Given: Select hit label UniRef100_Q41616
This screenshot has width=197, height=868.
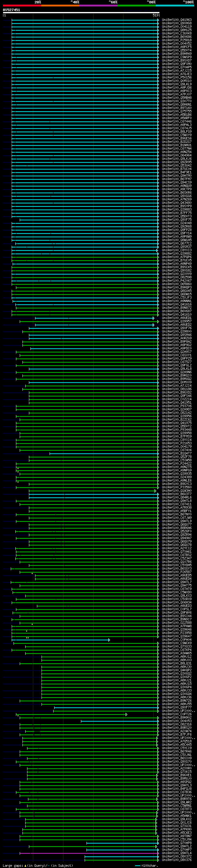Looking at the screenshot, I should click(176, 304).
